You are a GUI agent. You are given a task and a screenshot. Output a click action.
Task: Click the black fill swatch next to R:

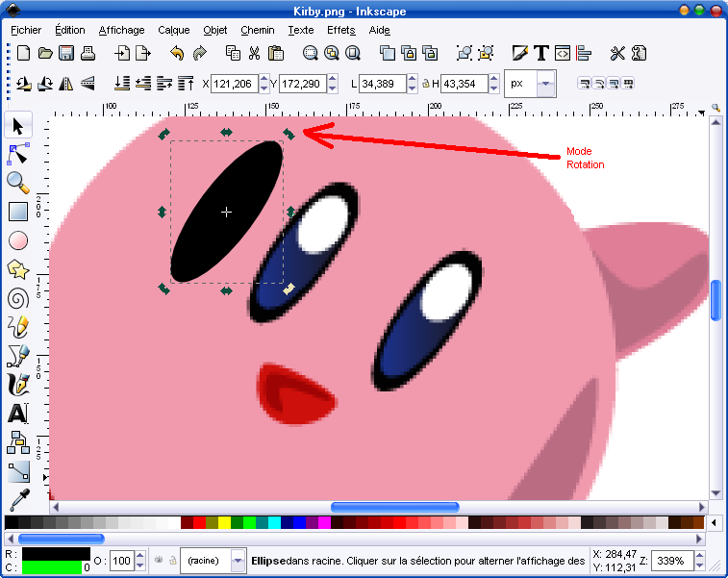pyautogui.click(x=56, y=554)
